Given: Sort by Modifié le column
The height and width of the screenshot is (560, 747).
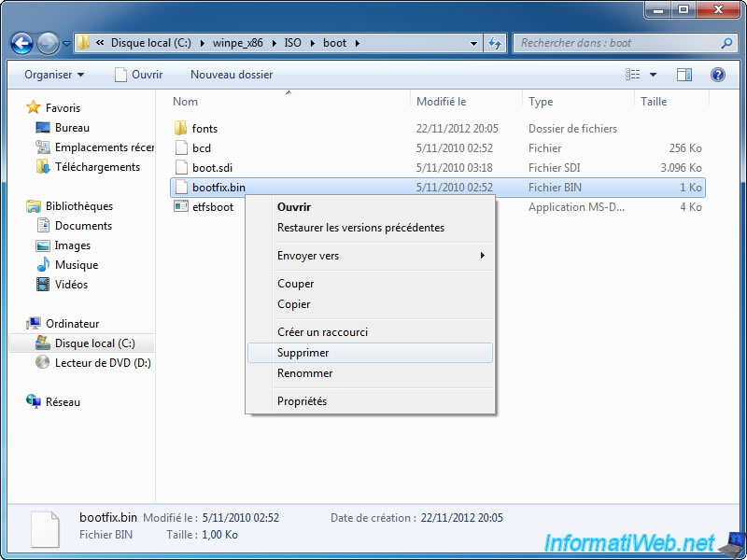Looking at the screenshot, I should click(x=441, y=102).
